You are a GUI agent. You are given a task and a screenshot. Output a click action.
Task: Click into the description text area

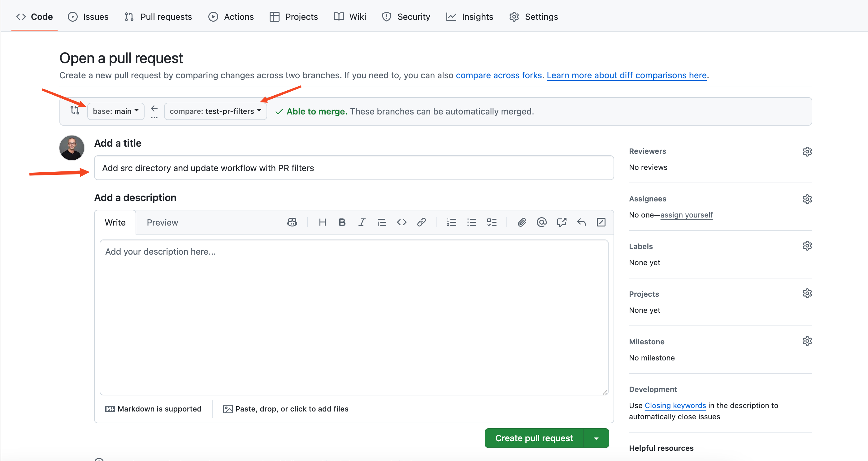tap(354, 317)
